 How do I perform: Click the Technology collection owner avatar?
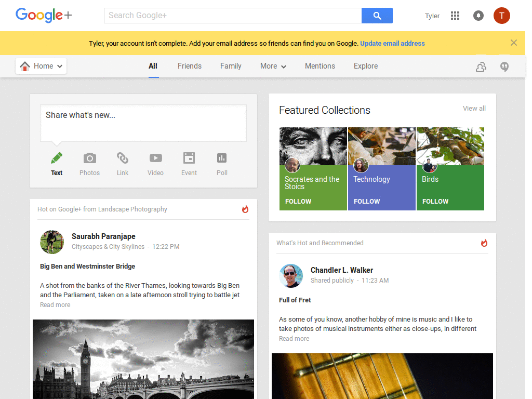click(x=361, y=165)
